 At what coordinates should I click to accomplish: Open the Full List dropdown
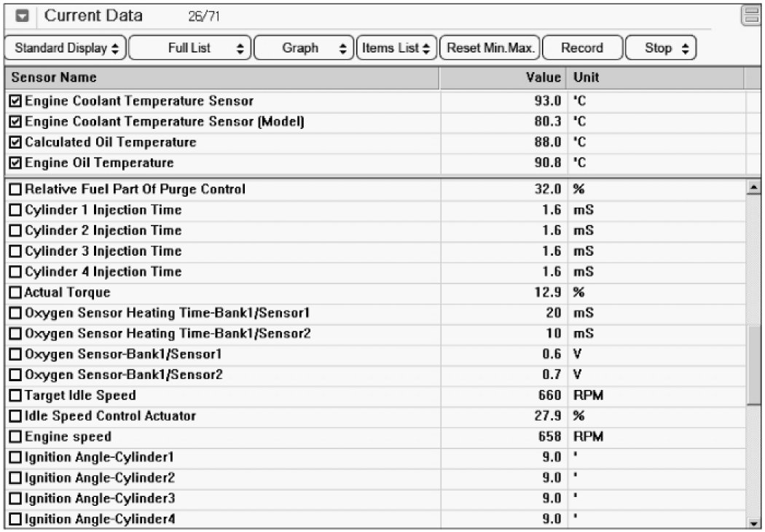click(192, 48)
